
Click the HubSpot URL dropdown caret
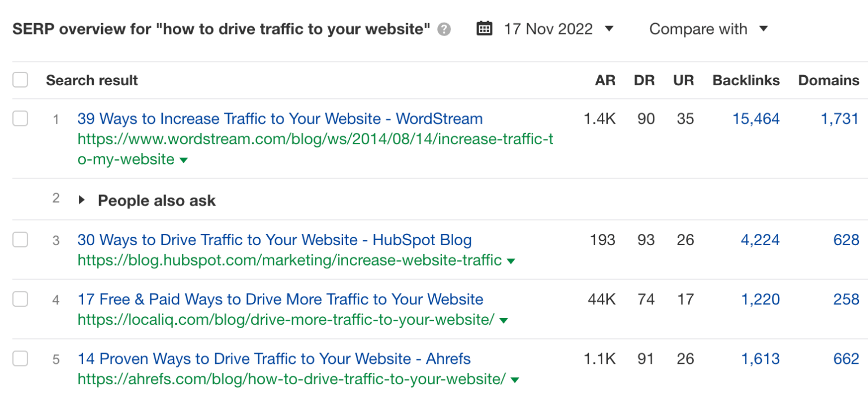pos(510,260)
